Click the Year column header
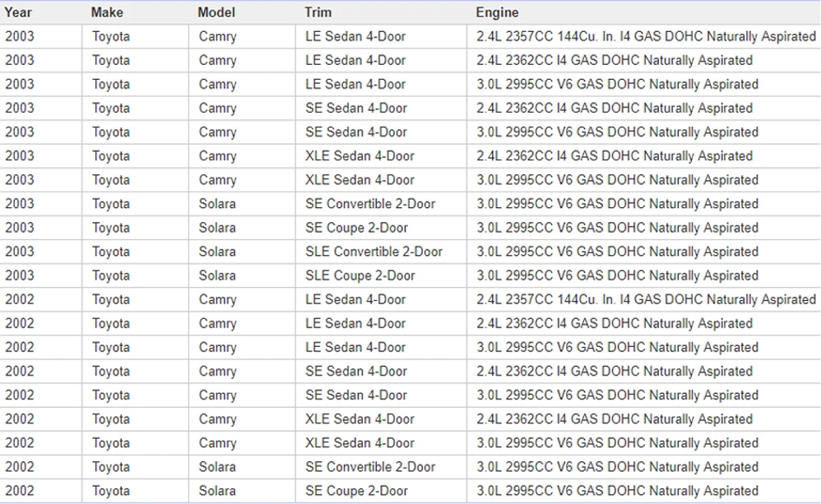The height and width of the screenshot is (504, 821). click(18, 12)
